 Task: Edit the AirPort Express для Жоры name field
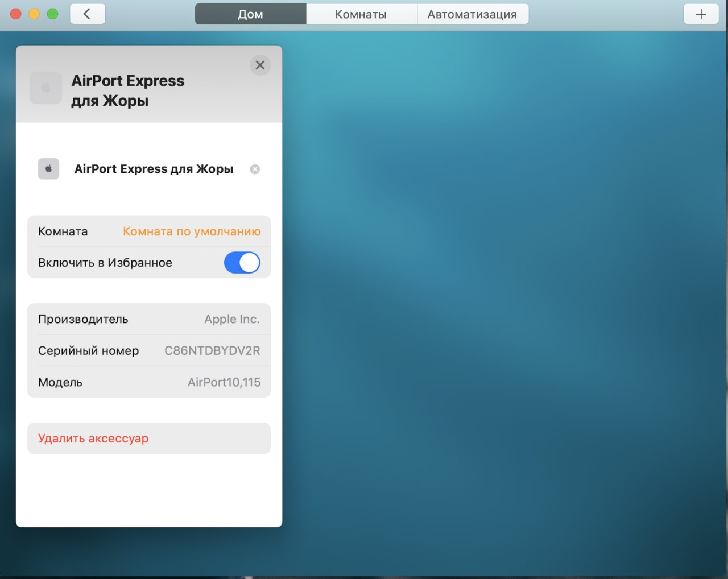[154, 169]
